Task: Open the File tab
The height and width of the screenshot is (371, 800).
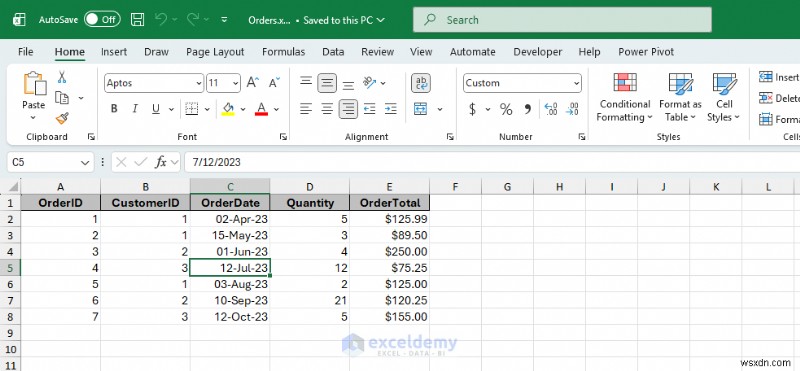Action: [x=26, y=52]
